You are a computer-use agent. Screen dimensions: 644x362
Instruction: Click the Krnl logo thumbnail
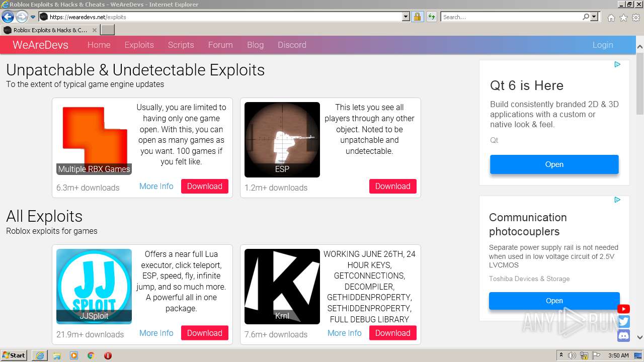282,287
